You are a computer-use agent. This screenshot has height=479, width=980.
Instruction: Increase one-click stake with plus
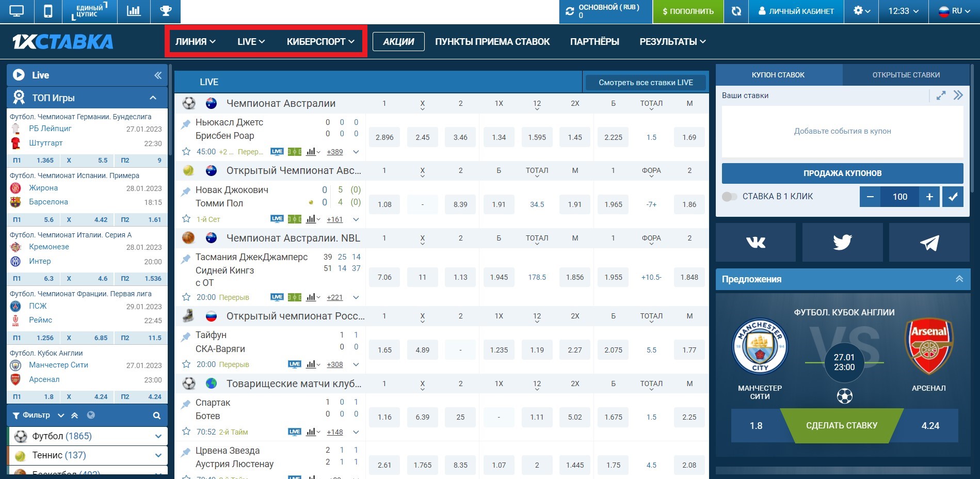coord(929,197)
